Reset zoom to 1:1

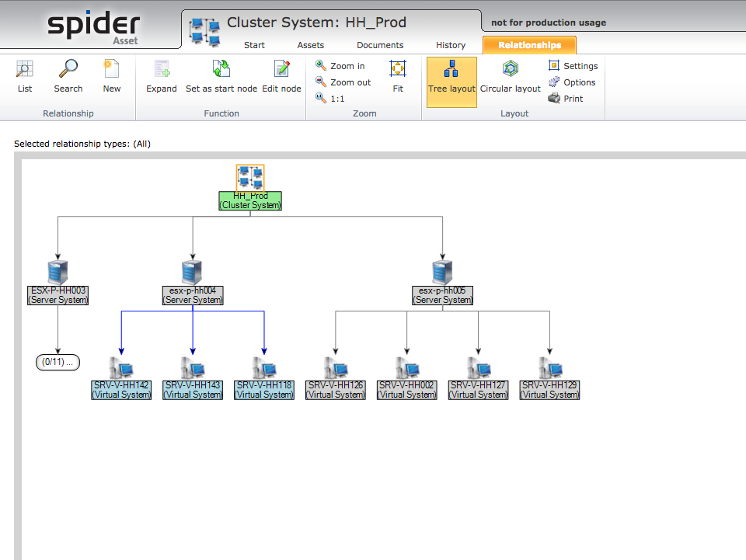[331, 99]
